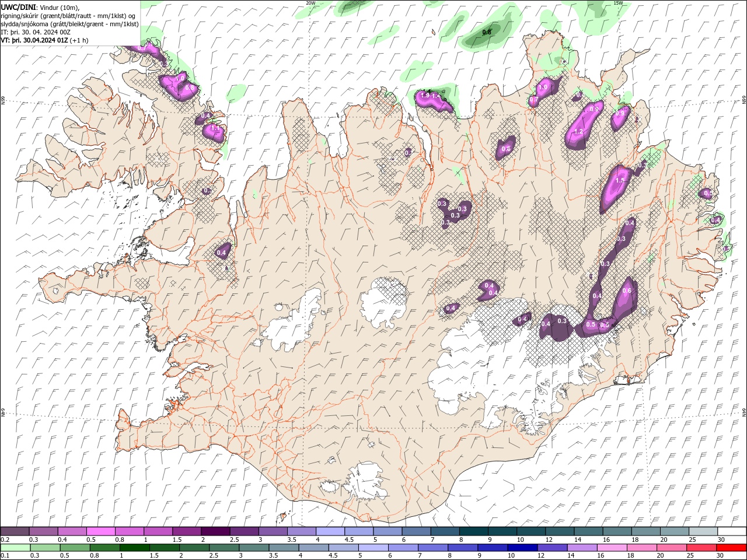This screenshot has width=747, height=560.
Task: Click pale grey upper swatch between 25 and 30
Action: 704,531
